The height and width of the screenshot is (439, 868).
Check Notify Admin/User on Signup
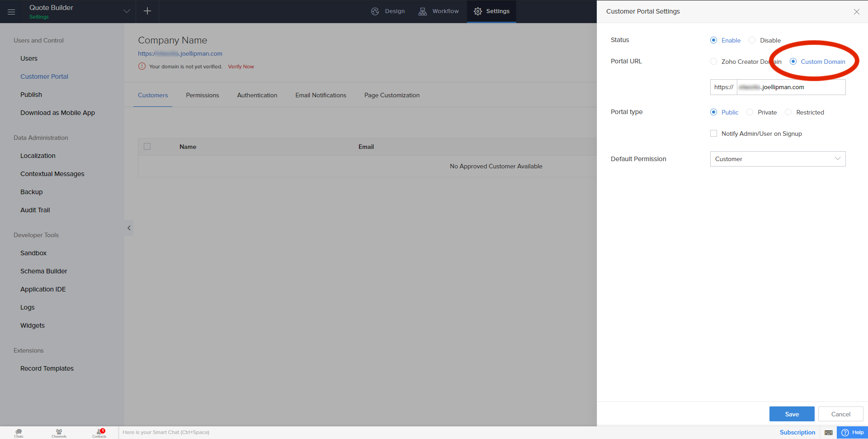coord(713,134)
